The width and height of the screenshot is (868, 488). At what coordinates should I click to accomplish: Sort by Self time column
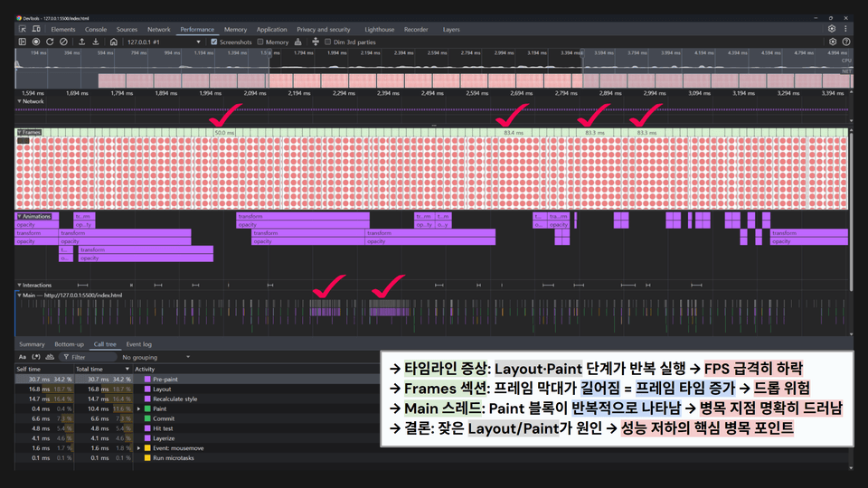44,369
